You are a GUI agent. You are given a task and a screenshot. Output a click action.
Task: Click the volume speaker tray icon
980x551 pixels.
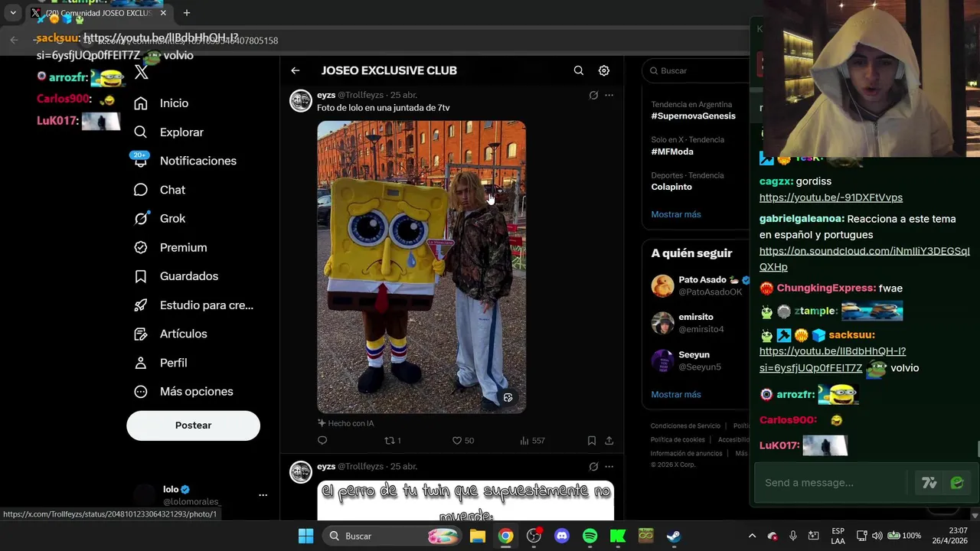[x=877, y=536]
